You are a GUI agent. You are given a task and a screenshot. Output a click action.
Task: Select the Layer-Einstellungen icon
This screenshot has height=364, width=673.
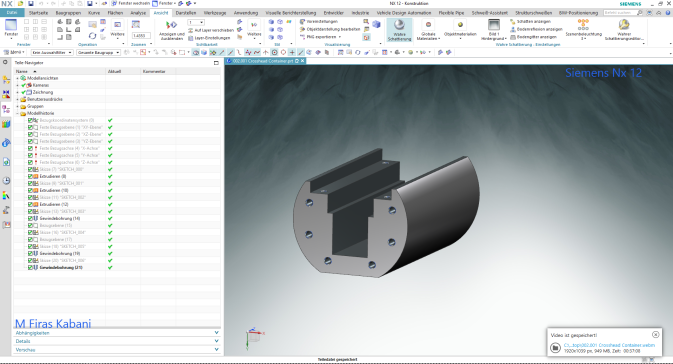[x=191, y=38]
